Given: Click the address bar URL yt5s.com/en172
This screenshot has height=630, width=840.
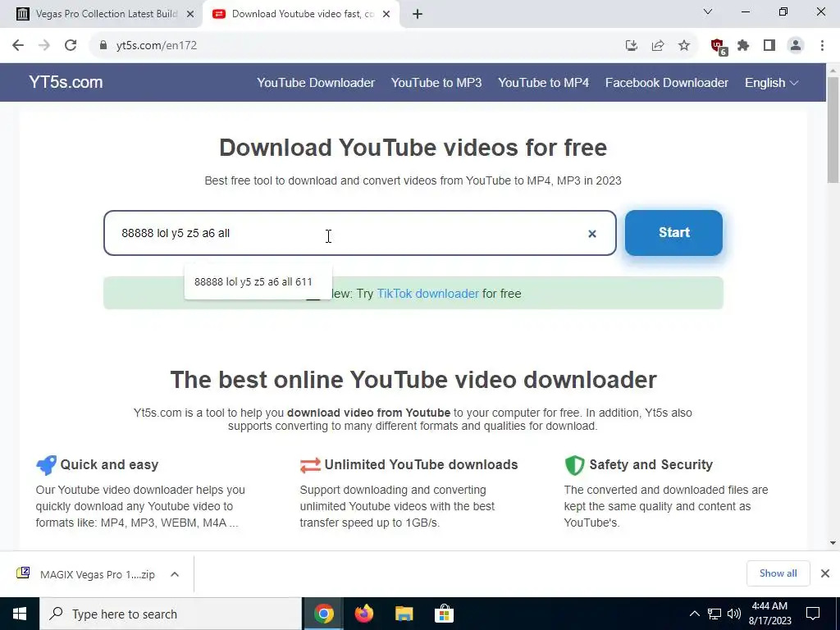Looking at the screenshot, I should click(157, 46).
